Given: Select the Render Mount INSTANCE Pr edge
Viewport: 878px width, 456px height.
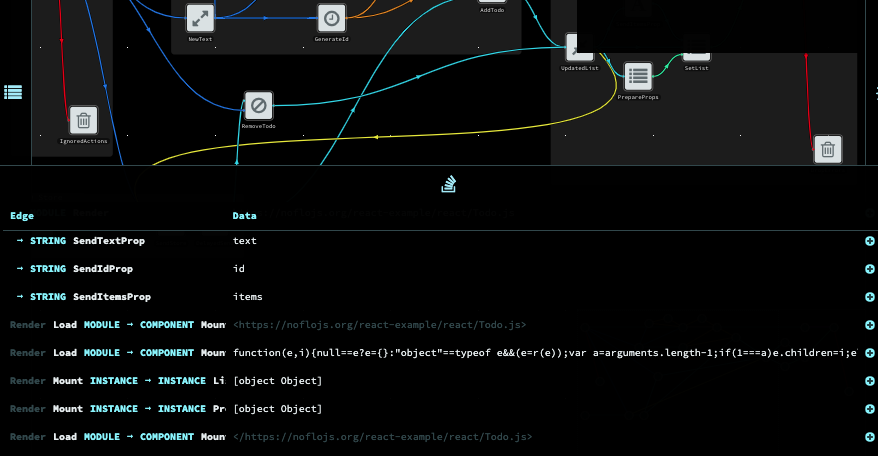Looking at the screenshot, I should (x=118, y=409).
